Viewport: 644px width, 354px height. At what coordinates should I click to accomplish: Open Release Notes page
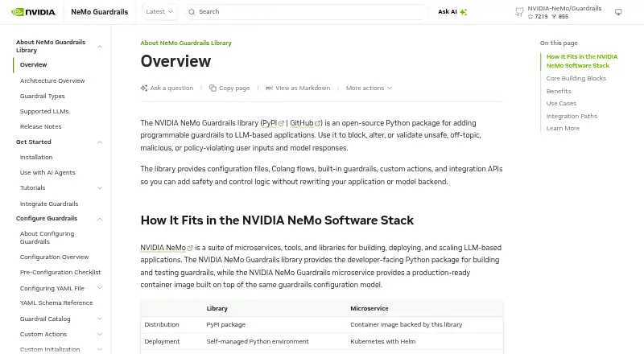[x=41, y=126]
